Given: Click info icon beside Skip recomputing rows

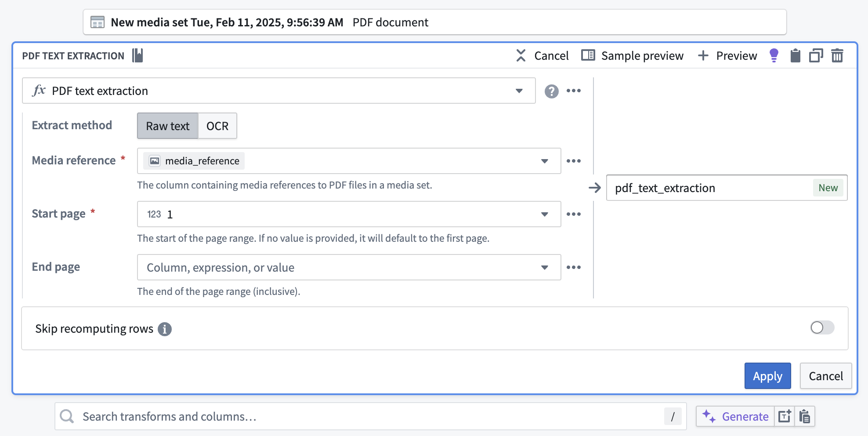Looking at the screenshot, I should [x=165, y=329].
